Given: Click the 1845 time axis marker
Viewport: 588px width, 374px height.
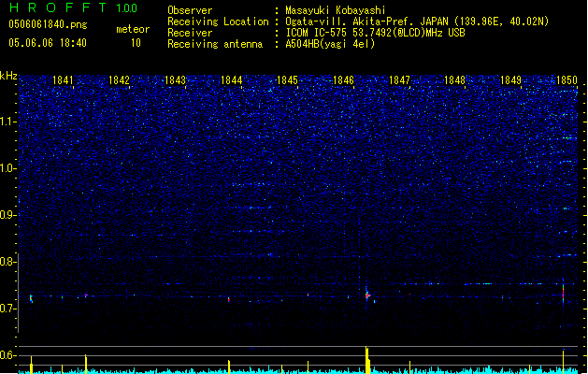Looking at the screenshot, I should click(x=287, y=80).
